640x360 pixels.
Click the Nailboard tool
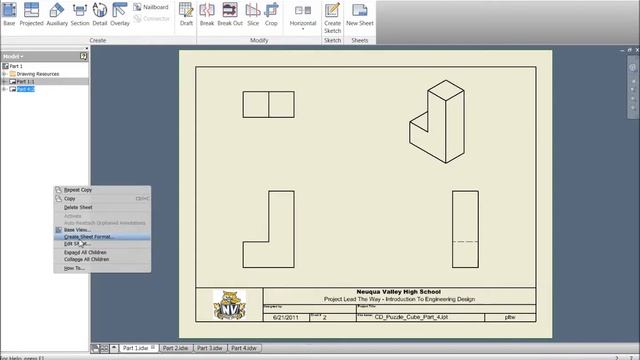pos(151,7)
